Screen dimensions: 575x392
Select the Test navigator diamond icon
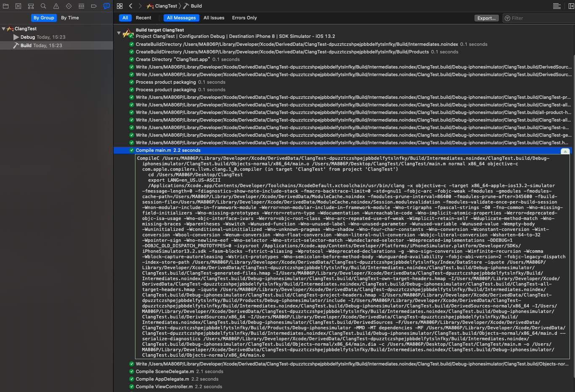(68, 6)
